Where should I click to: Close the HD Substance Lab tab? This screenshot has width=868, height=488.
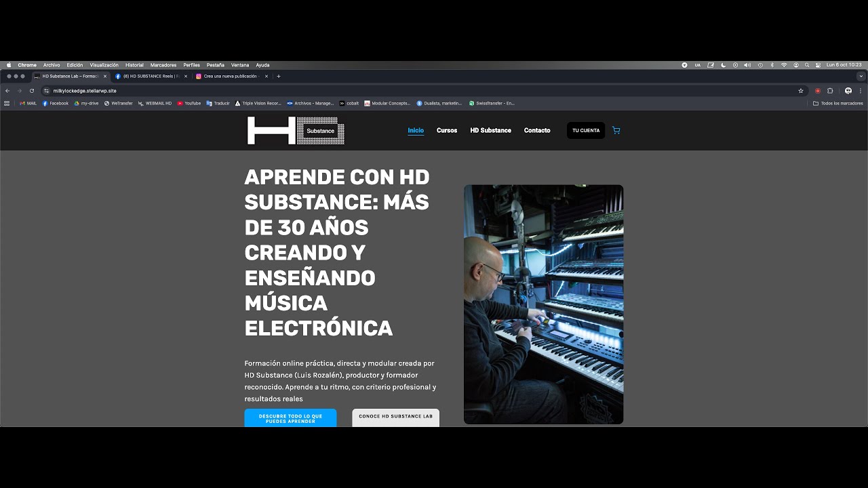[105, 76]
